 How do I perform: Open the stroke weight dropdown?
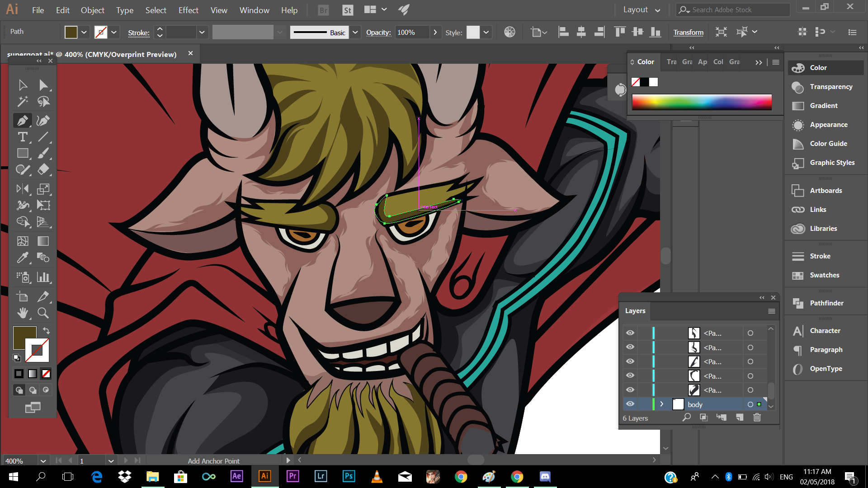202,32
